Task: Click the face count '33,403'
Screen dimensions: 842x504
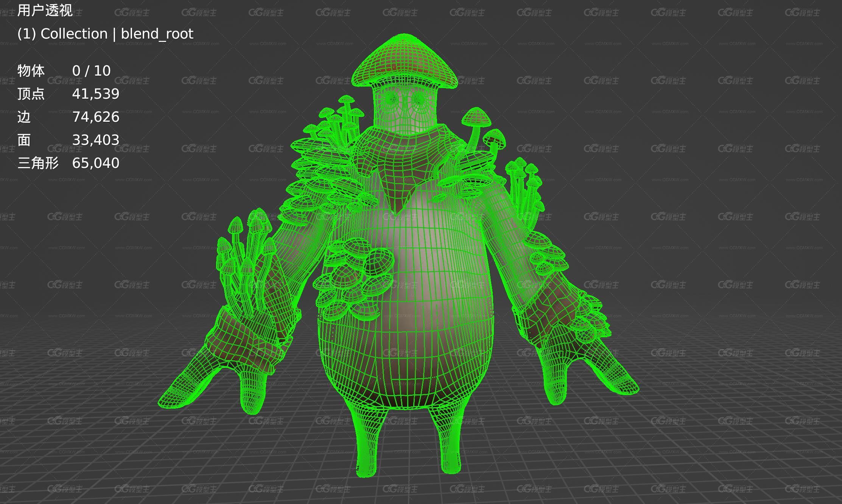Action: [96, 140]
